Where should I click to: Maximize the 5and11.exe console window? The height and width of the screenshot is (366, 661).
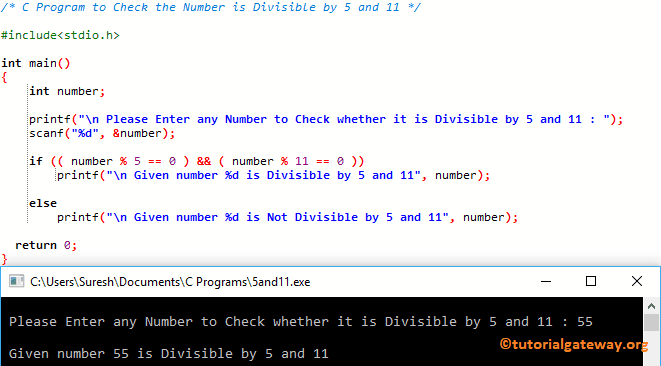click(591, 281)
